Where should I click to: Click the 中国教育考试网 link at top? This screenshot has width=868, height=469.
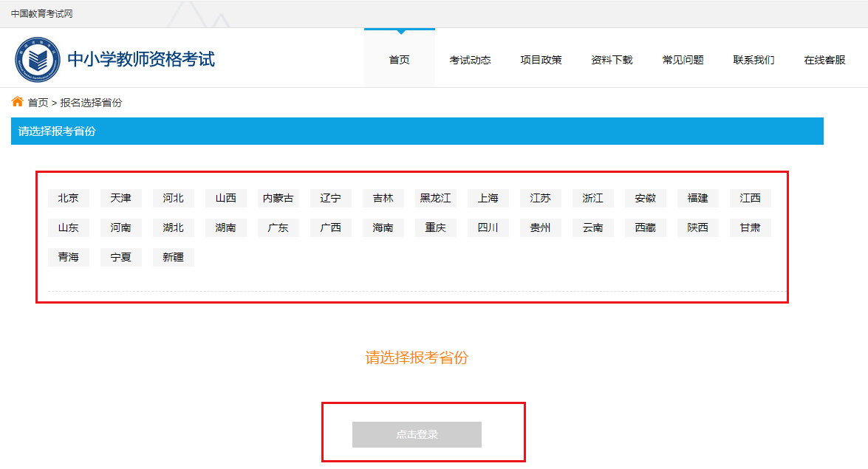coord(42,14)
